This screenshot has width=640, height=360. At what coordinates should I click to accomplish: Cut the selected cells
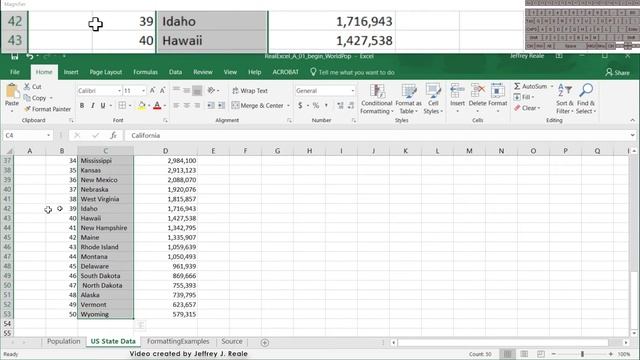pos(32,87)
